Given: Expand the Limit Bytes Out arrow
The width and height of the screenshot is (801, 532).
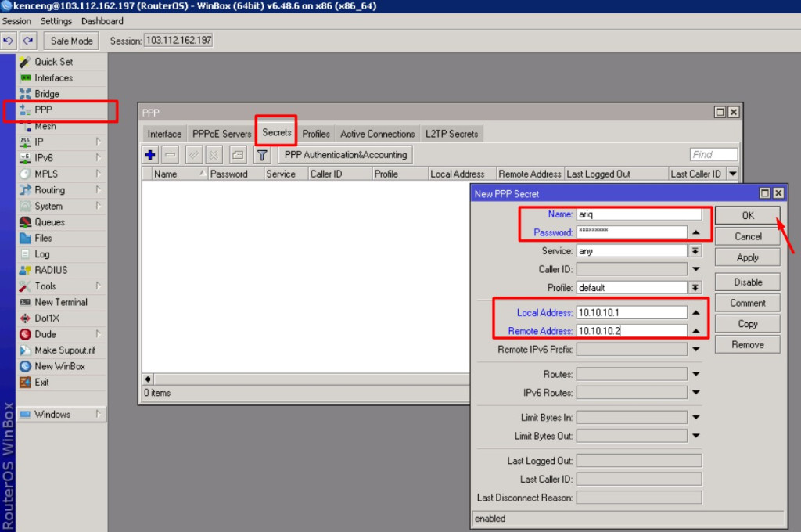Looking at the screenshot, I should click(x=695, y=436).
